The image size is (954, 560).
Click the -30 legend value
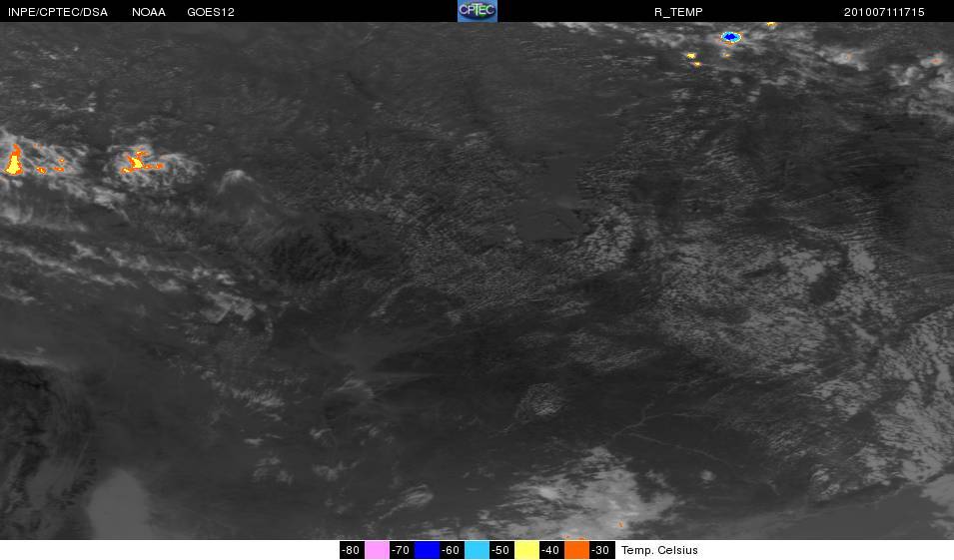click(600, 550)
